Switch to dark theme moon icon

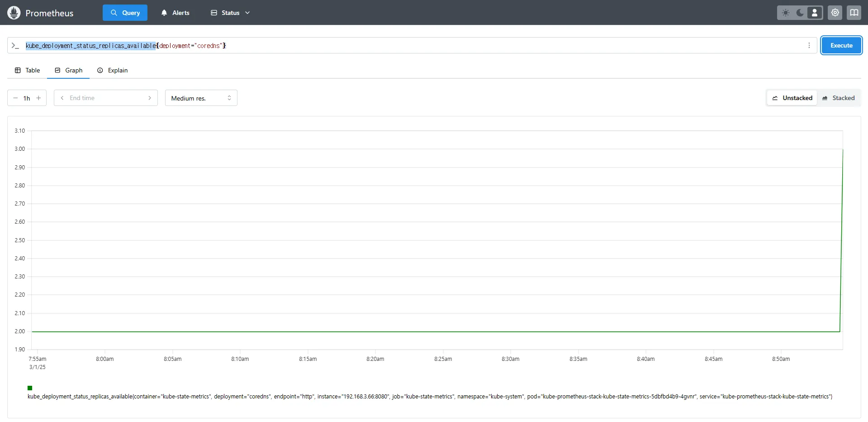[800, 13]
